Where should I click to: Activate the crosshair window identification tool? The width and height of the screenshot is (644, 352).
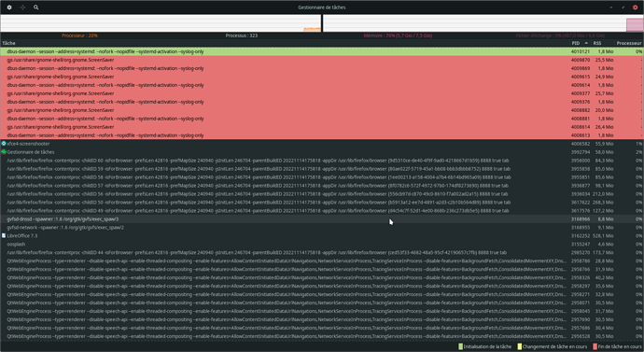(22, 7)
